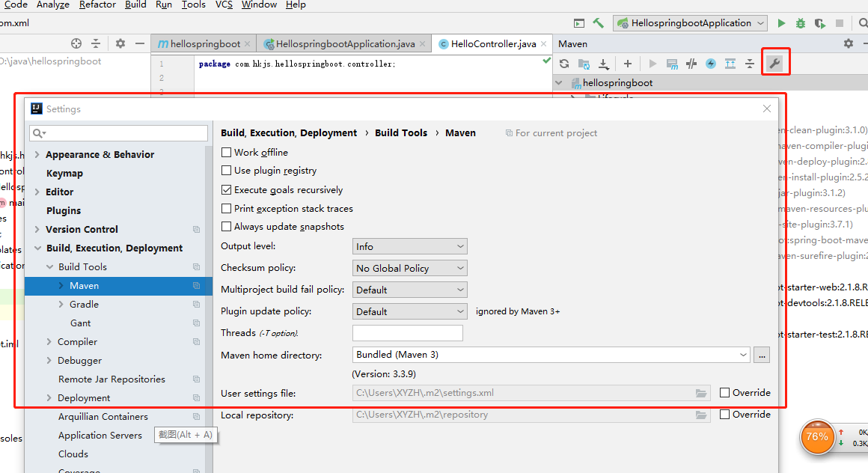Expand the Gradle settings node

click(61, 305)
